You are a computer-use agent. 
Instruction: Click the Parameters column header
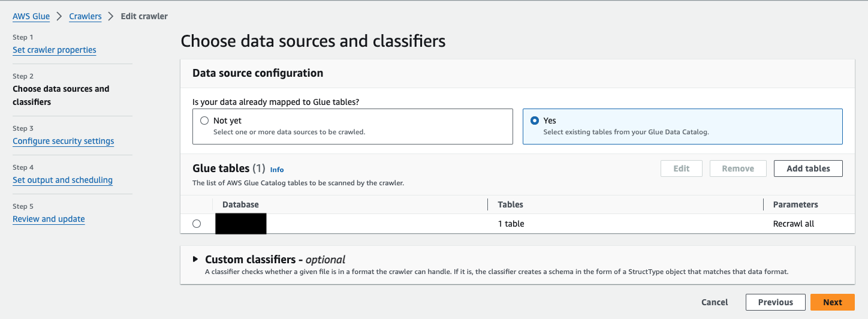click(795, 204)
